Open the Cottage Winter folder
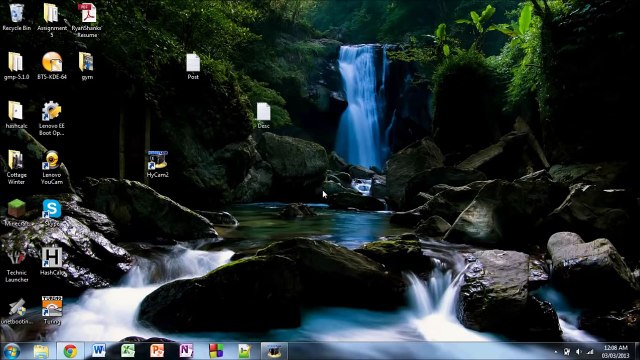 (16, 167)
